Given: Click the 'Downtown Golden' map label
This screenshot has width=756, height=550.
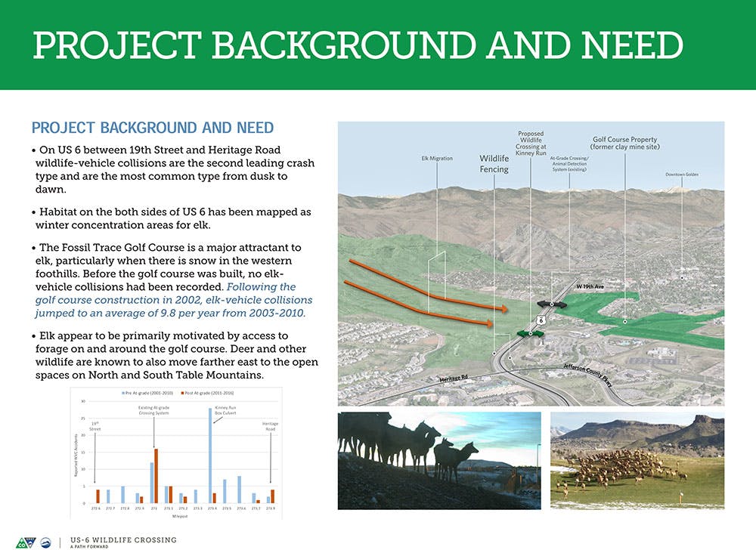Looking at the screenshot, I should tap(682, 175).
